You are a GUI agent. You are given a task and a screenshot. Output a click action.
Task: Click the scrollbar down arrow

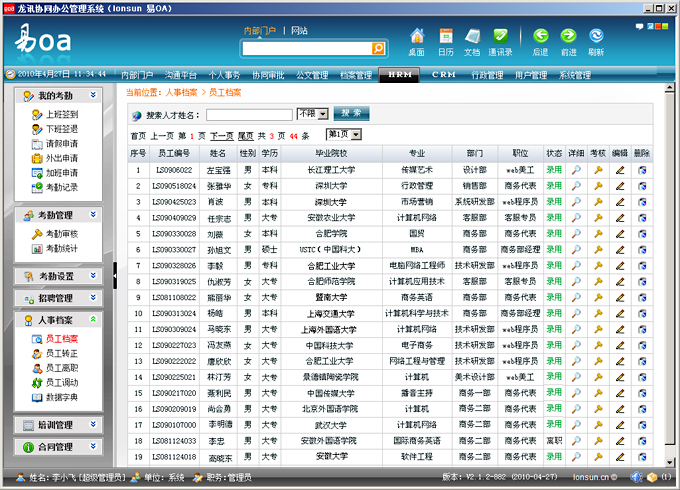670,462
